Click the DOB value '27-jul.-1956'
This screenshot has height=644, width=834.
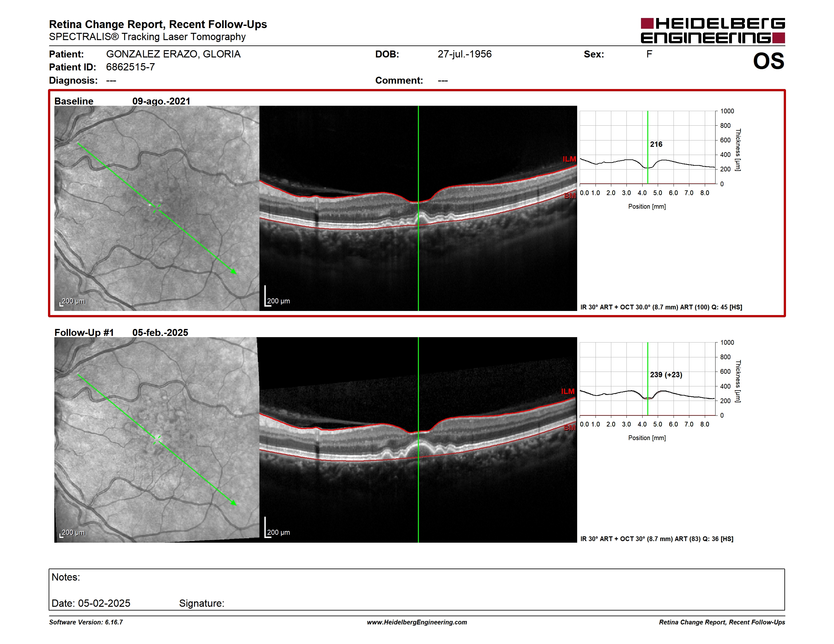point(465,54)
